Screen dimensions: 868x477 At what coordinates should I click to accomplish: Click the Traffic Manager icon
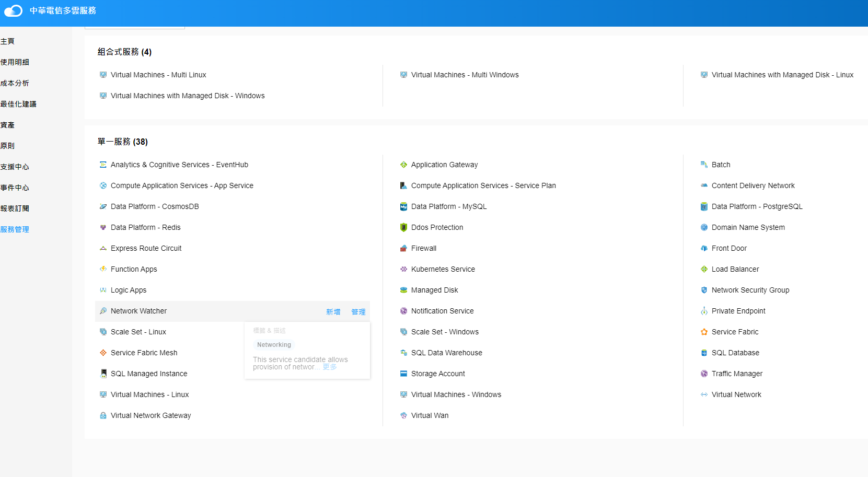704,374
